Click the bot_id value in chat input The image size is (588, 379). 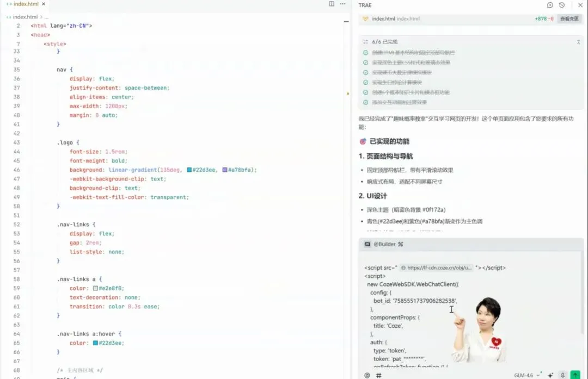tap(425, 301)
